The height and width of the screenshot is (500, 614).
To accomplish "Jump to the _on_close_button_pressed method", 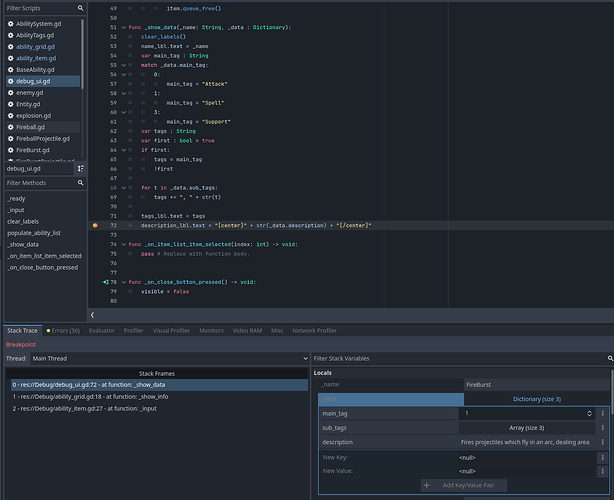I will (x=45, y=267).
